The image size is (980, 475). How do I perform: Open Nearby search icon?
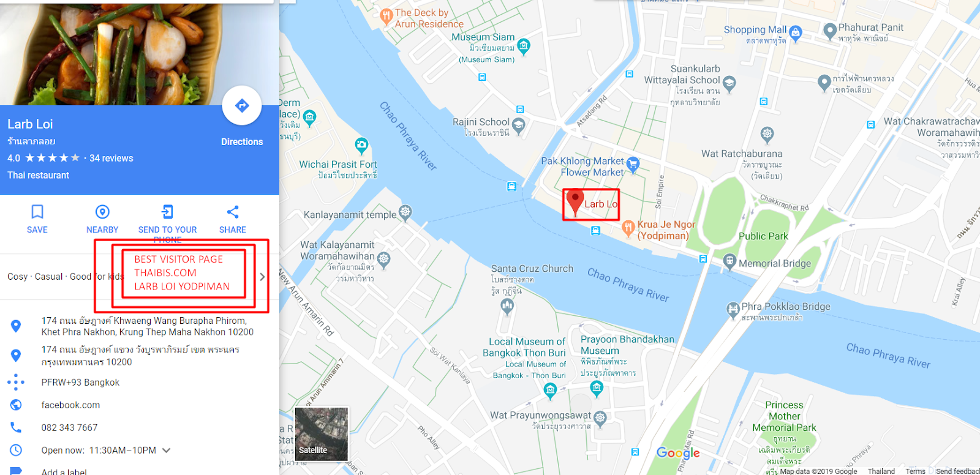[x=102, y=212]
